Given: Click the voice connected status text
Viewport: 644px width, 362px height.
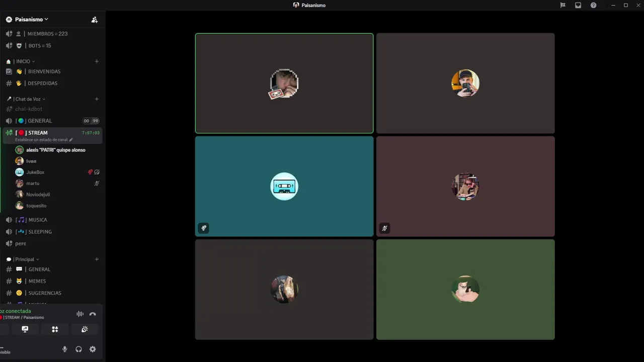Looking at the screenshot, I should [x=16, y=311].
